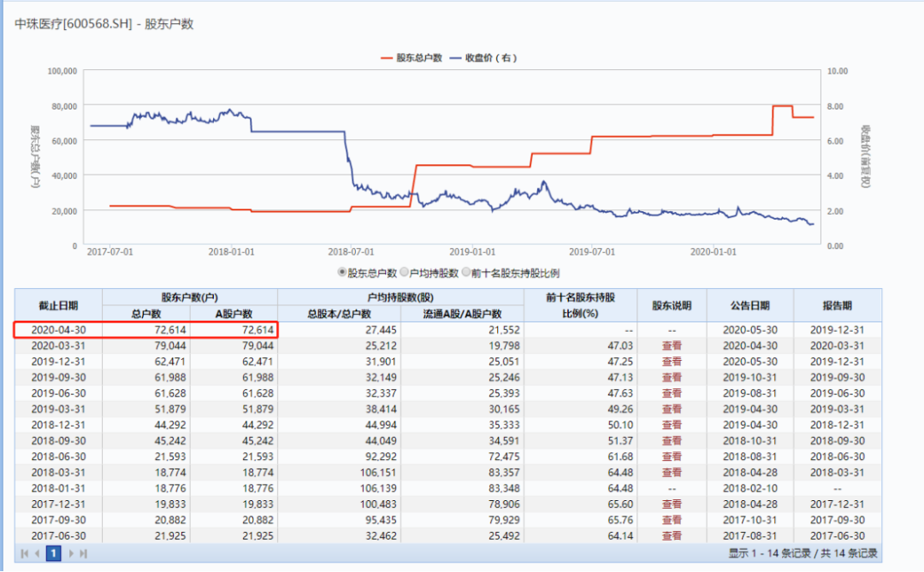This screenshot has height=572, width=924.
Task: Select page 1 in the pagination bar
Action: (53, 553)
